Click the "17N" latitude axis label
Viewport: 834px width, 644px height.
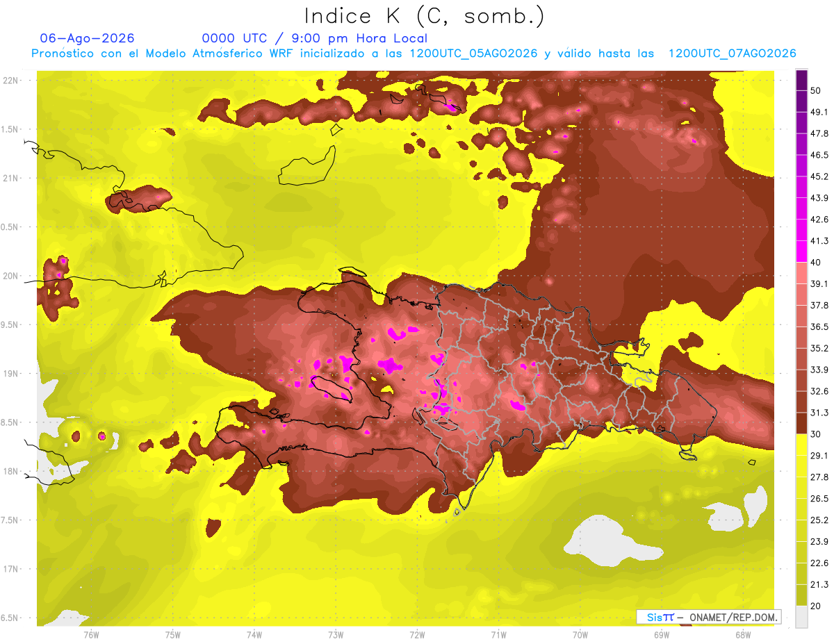(12, 569)
